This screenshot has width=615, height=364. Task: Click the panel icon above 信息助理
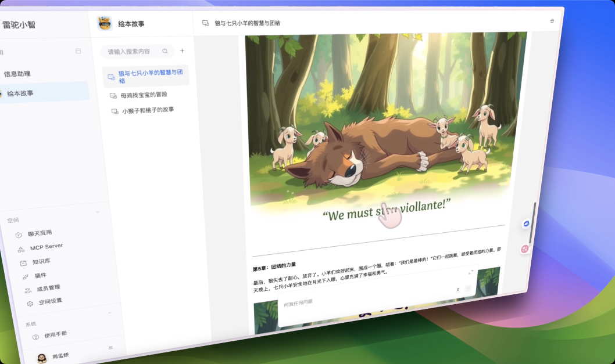(78, 51)
